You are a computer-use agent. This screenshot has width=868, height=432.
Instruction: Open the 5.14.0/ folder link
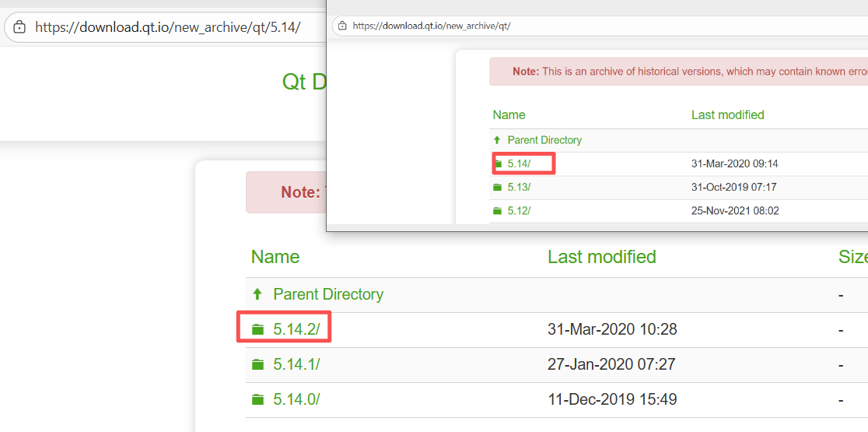pyautogui.click(x=296, y=399)
